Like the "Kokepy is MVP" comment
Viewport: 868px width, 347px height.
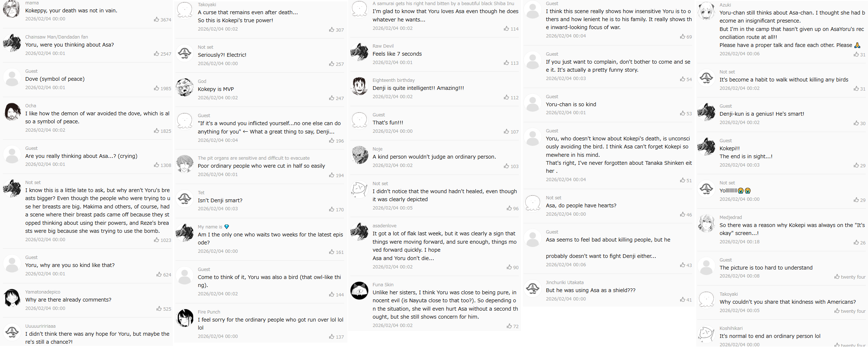332,98
